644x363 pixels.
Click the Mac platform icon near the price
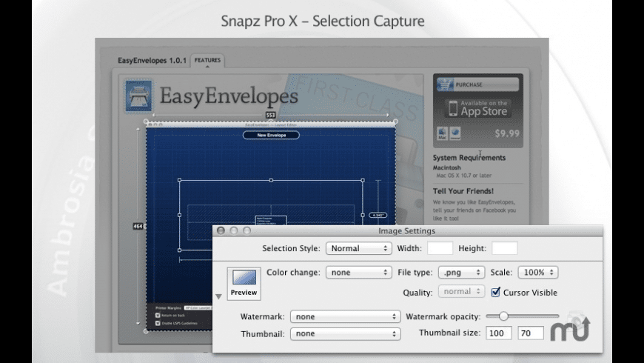click(x=443, y=133)
